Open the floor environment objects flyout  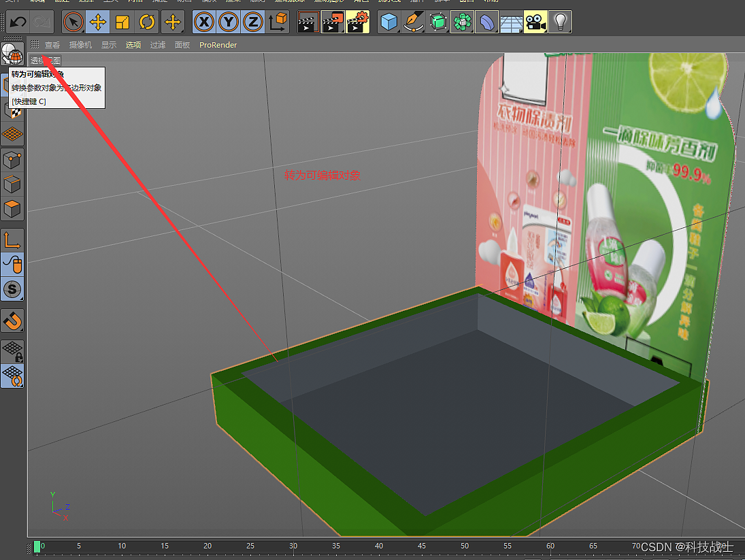tap(511, 22)
